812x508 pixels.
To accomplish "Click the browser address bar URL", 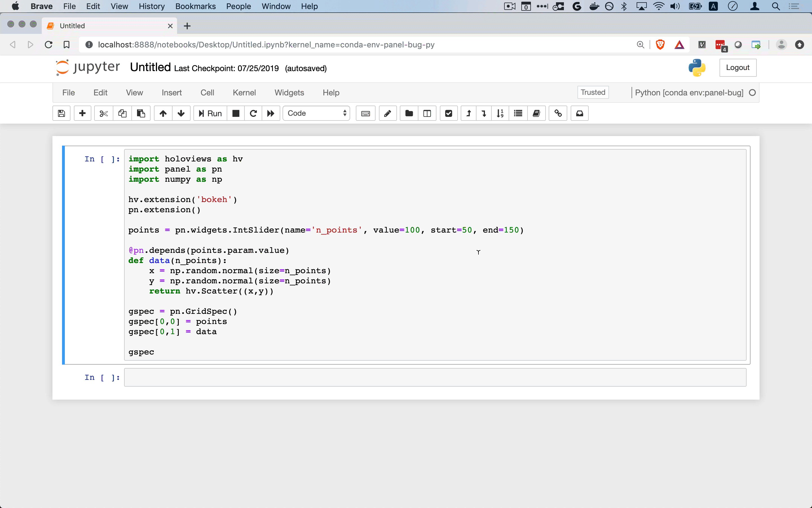I will pyautogui.click(x=266, y=45).
